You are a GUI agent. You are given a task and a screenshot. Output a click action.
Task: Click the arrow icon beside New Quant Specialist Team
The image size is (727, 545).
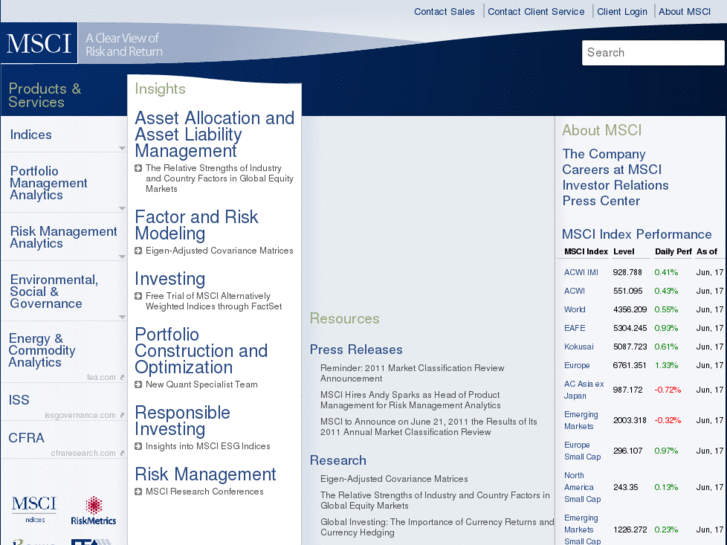138,385
